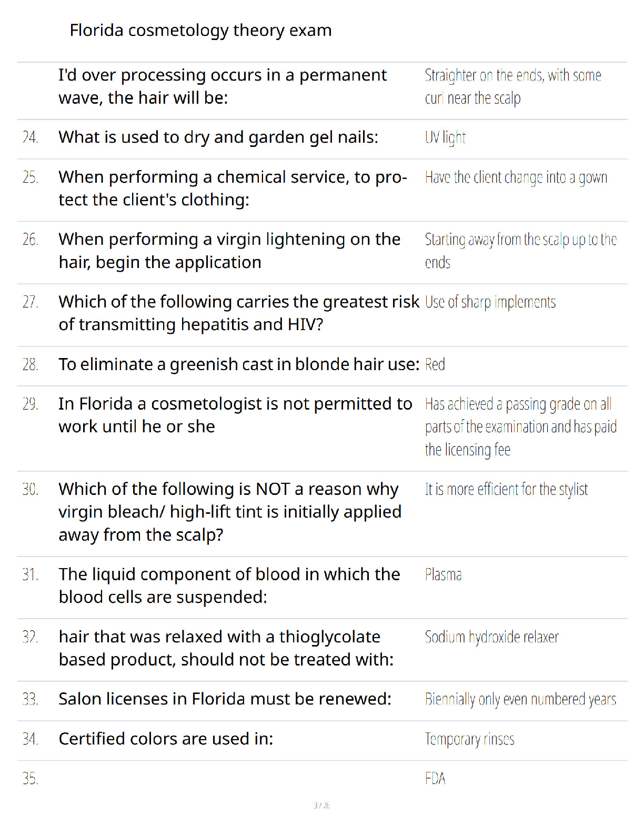
Task: Click the answer about passing grade and licensing fee
Action: point(521,427)
